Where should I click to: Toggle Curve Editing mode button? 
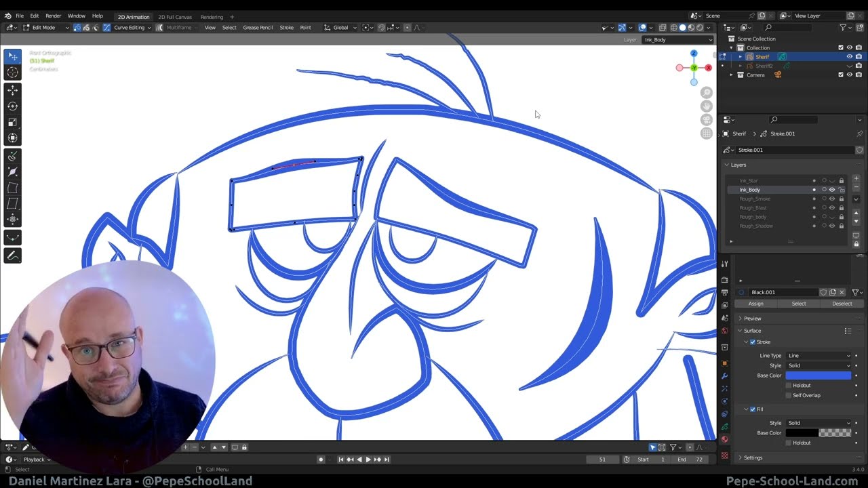pos(106,28)
